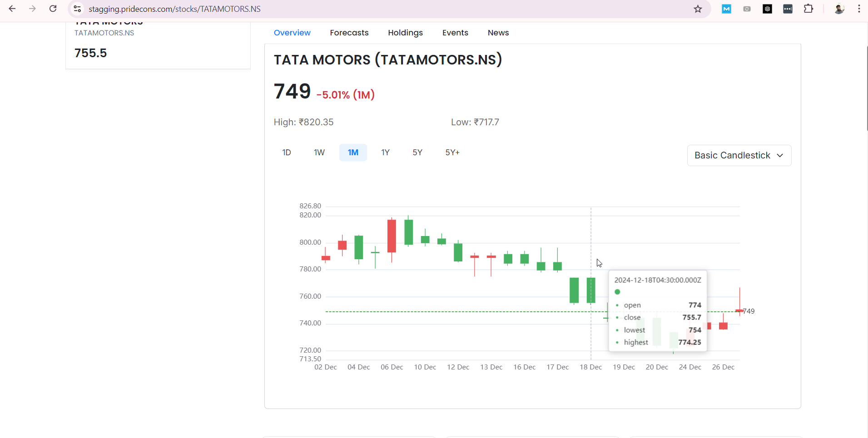The width and height of the screenshot is (868, 438).
Task: Switch chart to 5Y+ timeframe
Action: tap(452, 153)
